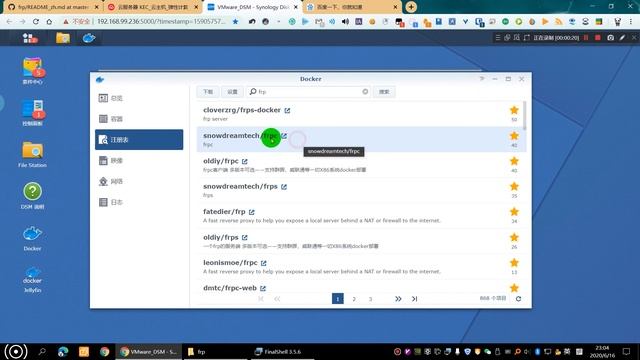
Task: Open Log section in Docker sidebar
Action: tap(139, 202)
